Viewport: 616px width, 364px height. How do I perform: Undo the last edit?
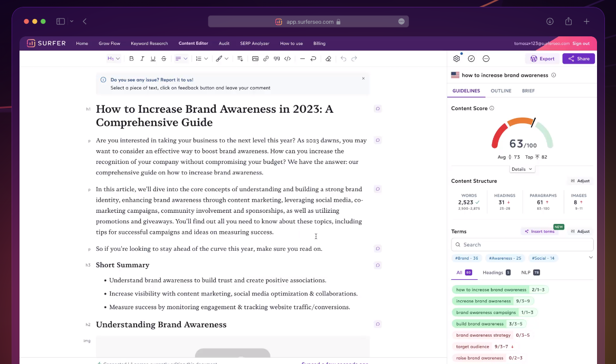343,59
